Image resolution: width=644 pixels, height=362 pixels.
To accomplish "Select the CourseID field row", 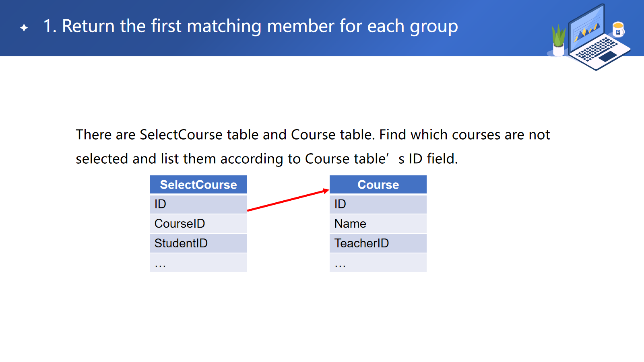I will click(x=198, y=224).
